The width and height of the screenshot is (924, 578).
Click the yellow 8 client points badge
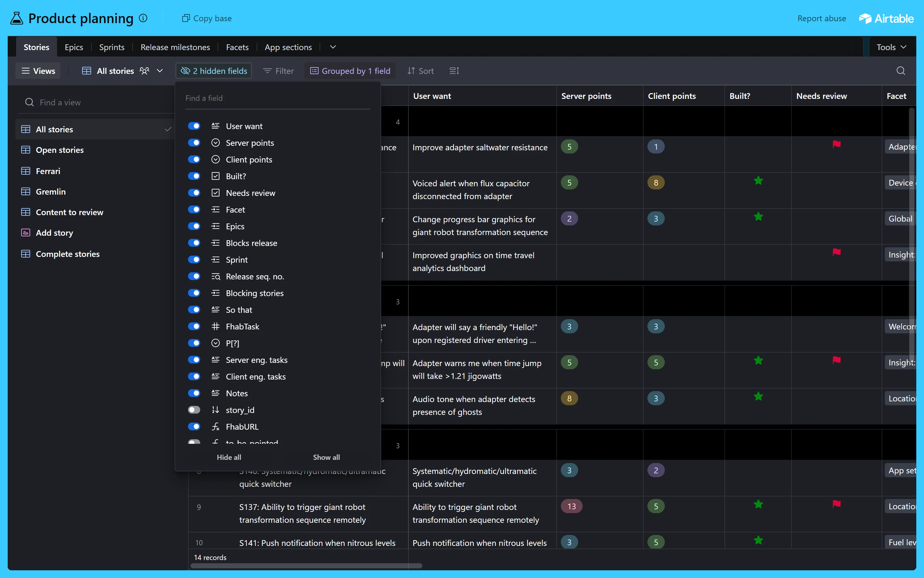tap(655, 183)
